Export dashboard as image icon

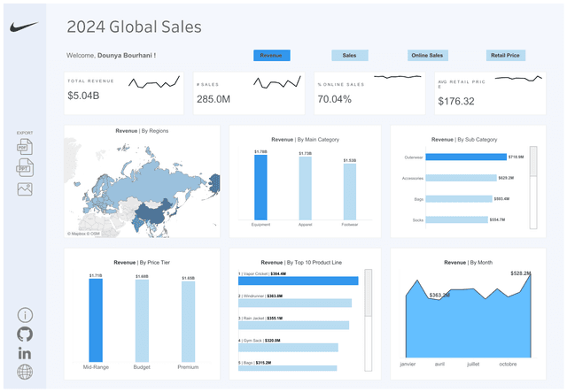(25, 189)
